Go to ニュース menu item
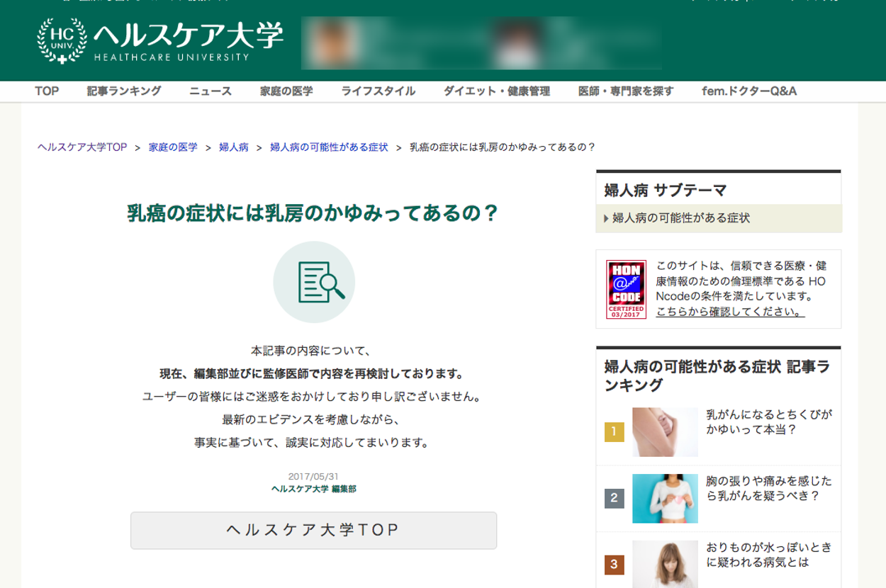 click(211, 91)
